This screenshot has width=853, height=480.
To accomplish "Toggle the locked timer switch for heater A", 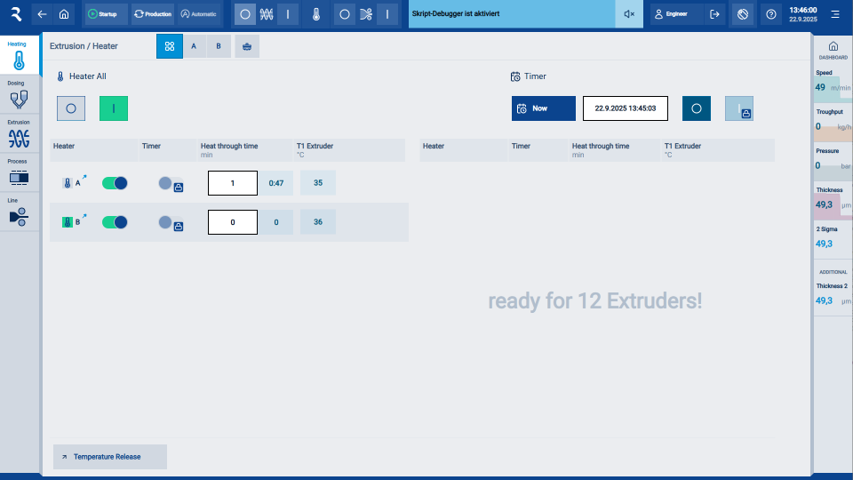I will 170,184.
